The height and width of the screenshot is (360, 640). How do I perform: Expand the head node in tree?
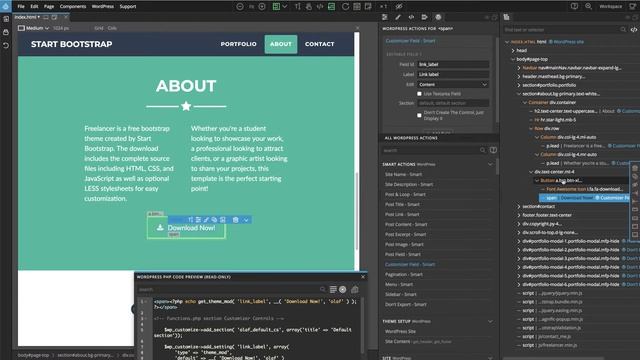click(513, 51)
